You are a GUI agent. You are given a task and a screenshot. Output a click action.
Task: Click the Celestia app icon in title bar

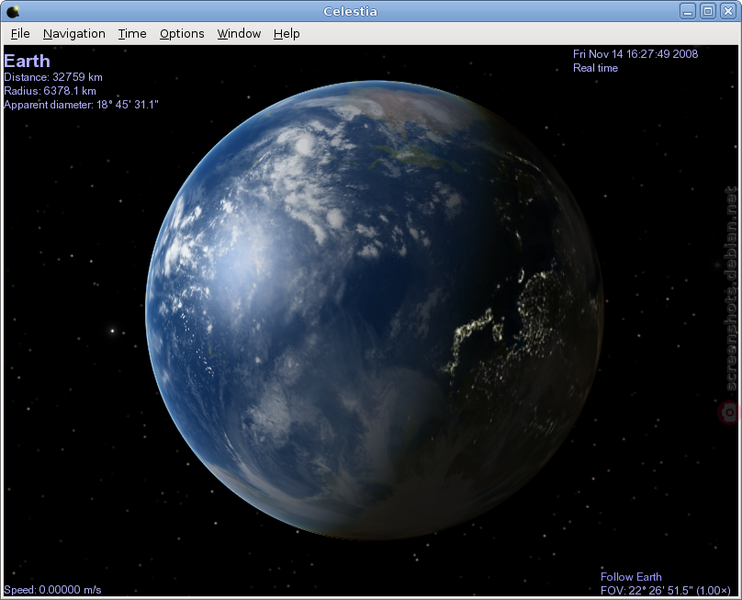pos(13,11)
